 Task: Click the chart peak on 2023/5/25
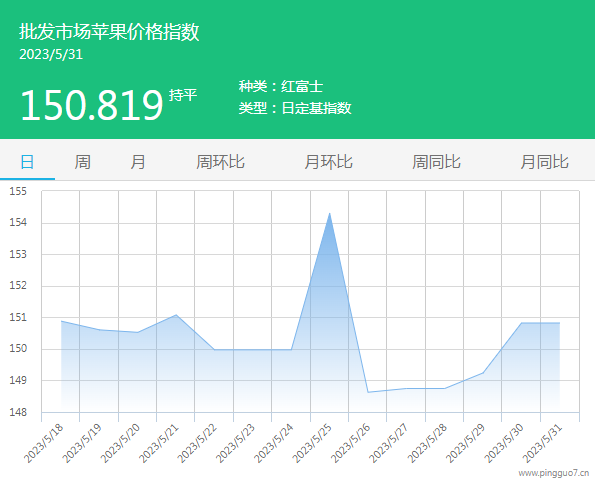coord(329,214)
